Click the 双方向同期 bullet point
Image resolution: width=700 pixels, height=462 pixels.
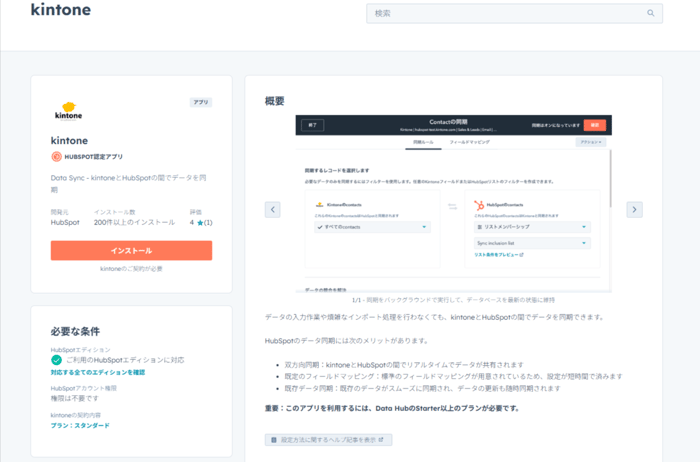(x=404, y=365)
